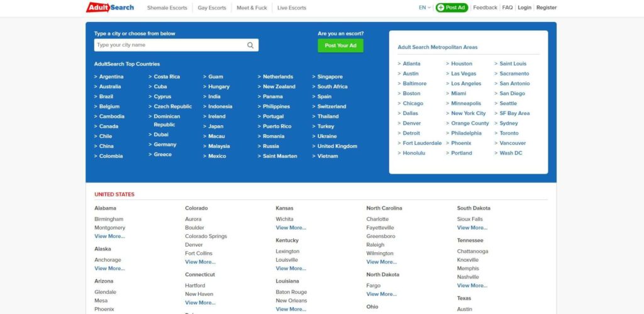The width and height of the screenshot is (644, 314).
Task: Click the green Post Ad button in header
Action: click(452, 8)
